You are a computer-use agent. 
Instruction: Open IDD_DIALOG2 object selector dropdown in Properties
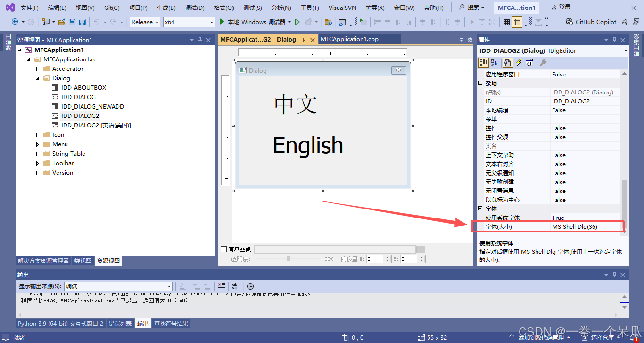click(x=626, y=50)
